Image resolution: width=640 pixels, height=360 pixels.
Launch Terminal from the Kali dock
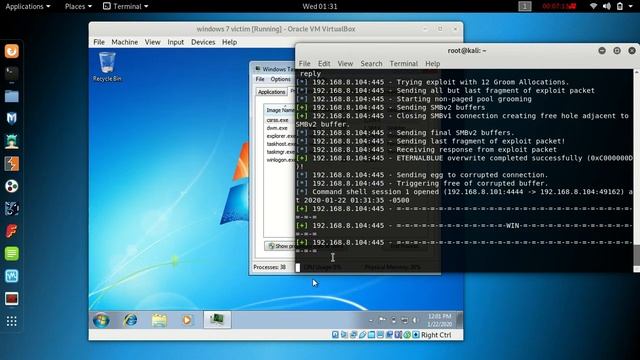11,73
